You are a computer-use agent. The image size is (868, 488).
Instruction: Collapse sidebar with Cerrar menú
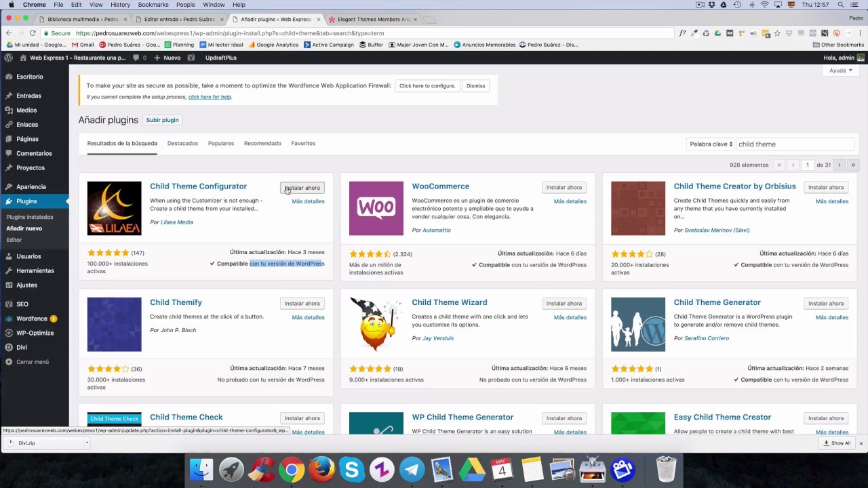33,362
